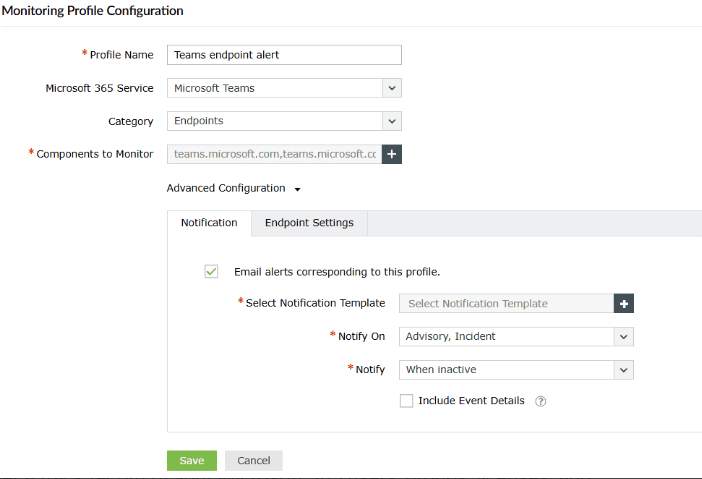Click the Components to Monitor field

(274, 154)
